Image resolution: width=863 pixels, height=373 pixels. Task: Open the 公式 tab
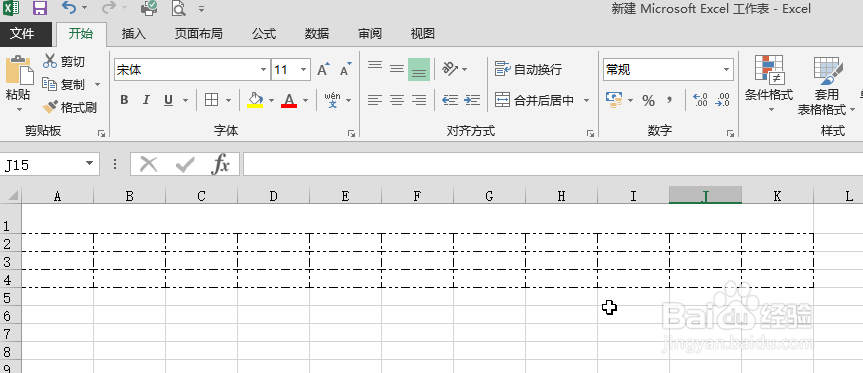point(264,34)
